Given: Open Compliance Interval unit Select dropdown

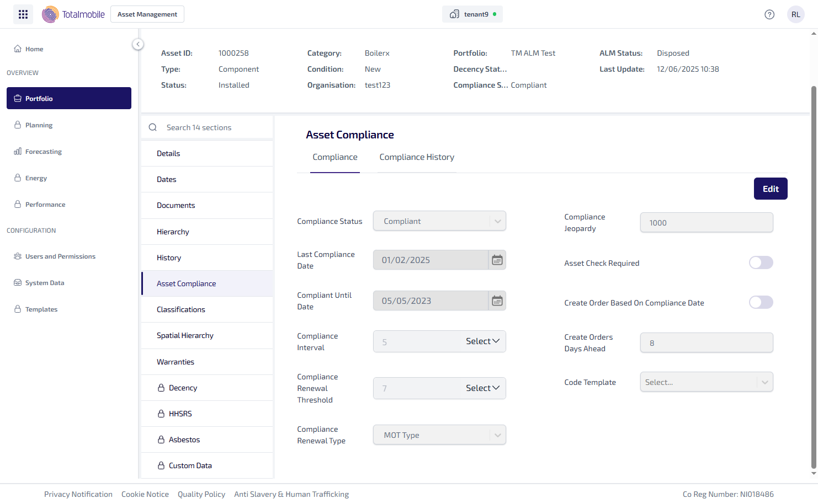Looking at the screenshot, I should (482, 341).
